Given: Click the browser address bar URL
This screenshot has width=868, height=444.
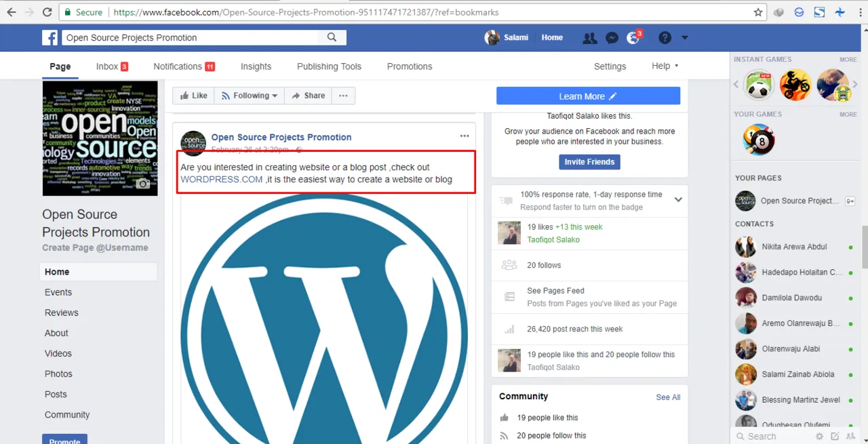Looking at the screenshot, I should tap(306, 12).
